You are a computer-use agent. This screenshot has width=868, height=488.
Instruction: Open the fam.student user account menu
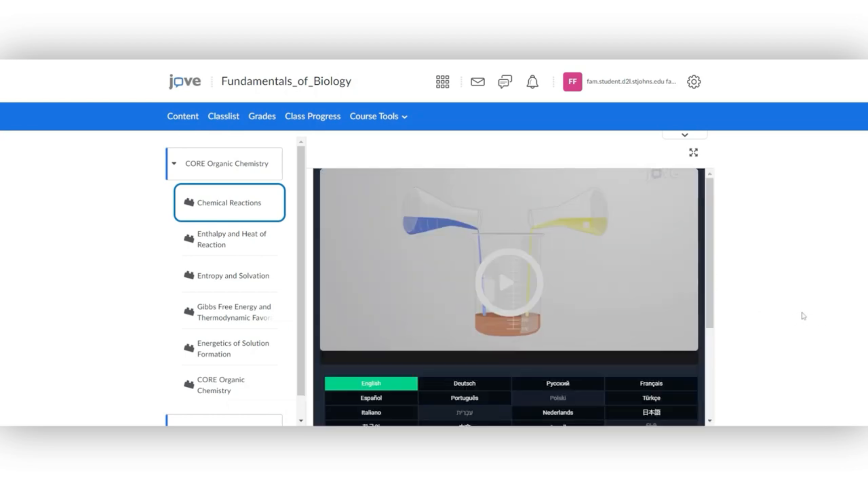(x=631, y=82)
